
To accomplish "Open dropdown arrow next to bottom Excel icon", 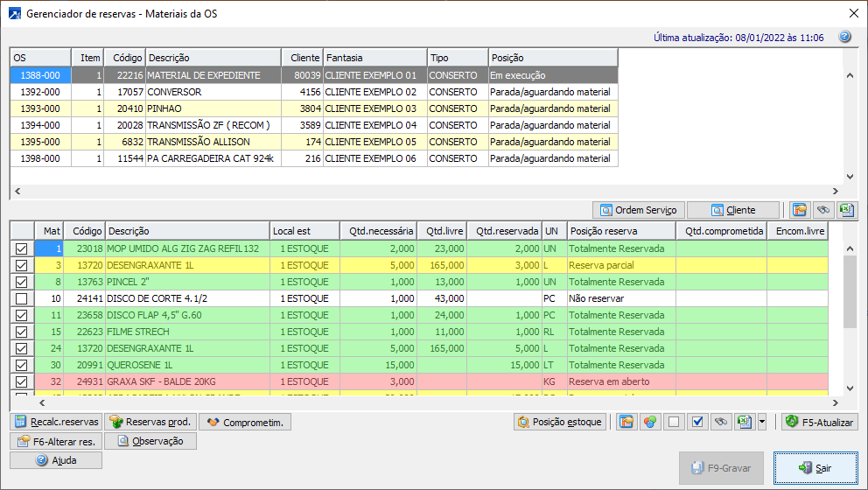I will click(x=762, y=422).
